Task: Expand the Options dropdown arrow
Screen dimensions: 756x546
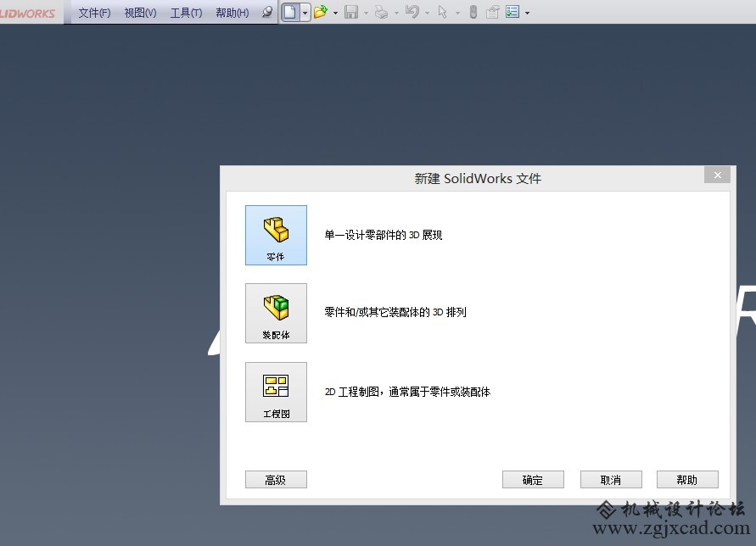Action: click(527, 13)
